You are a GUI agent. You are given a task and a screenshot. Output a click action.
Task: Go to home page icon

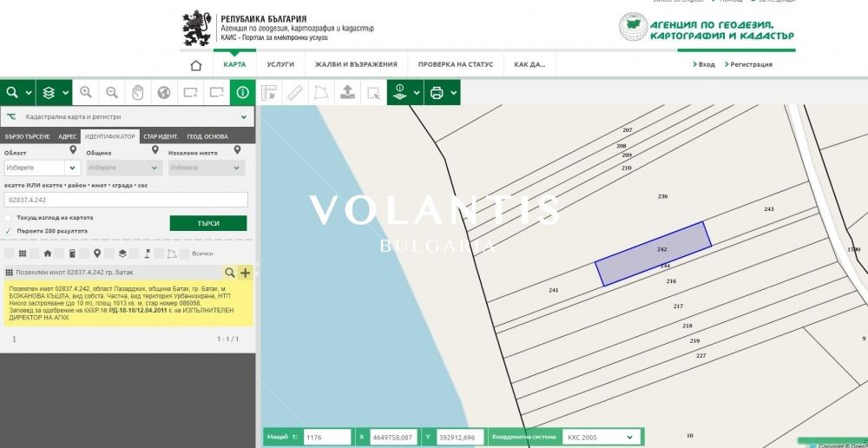coord(196,65)
